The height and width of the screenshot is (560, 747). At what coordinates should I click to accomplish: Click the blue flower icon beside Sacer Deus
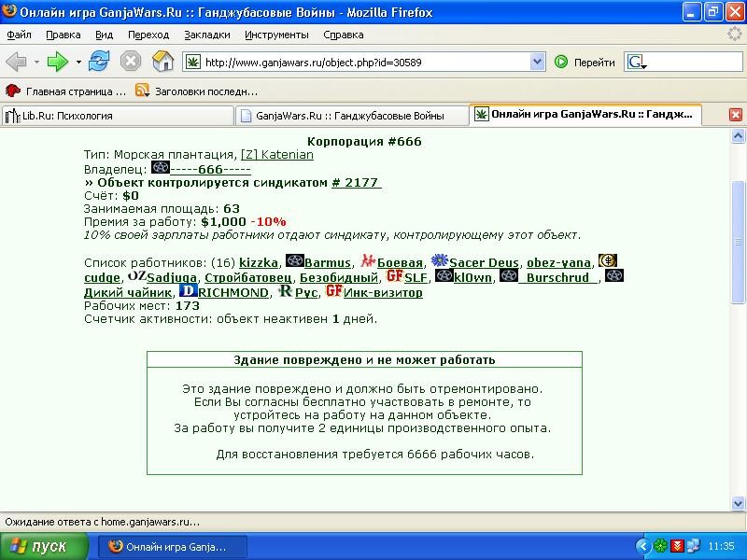click(x=439, y=261)
